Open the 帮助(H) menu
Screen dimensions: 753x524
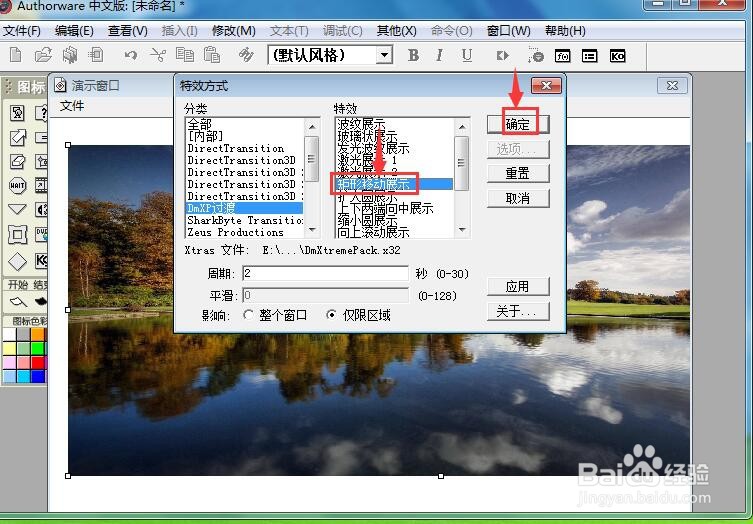pyautogui.click(x=565, y=31)
